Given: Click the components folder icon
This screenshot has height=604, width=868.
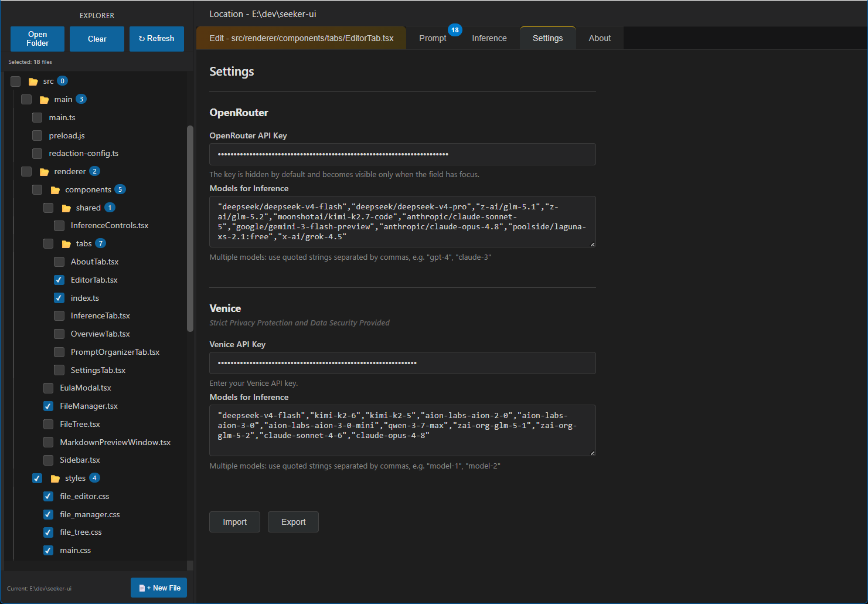Looking at the screenshot, I should (x=55, y=190).
